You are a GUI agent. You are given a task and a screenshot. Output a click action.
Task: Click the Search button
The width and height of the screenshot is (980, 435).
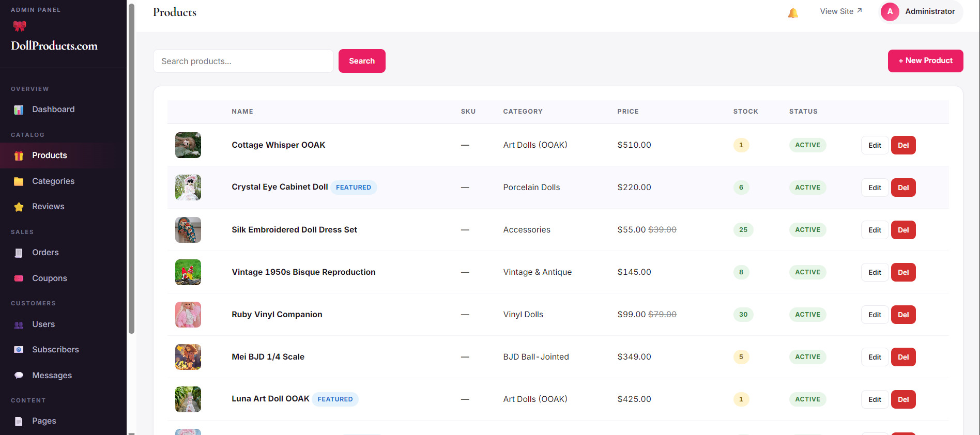[362, 61]
